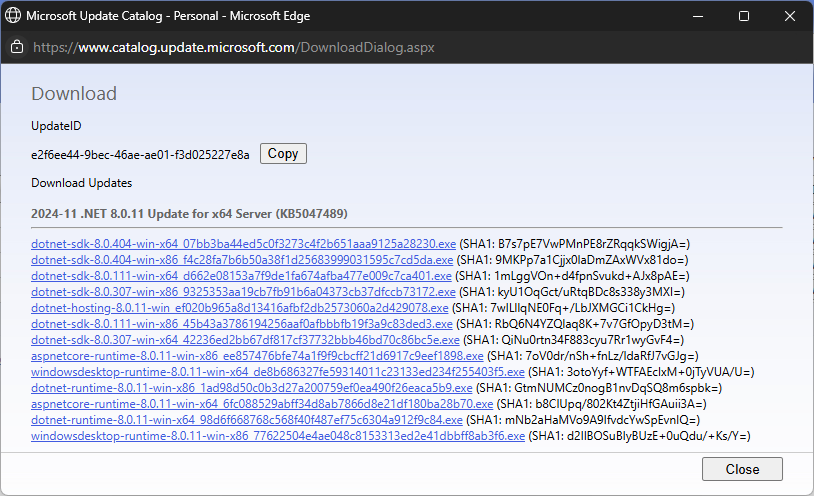This screenshot has height=496, width=814.
Task: Click SHA1 hash QiNu0rtn34F883cyu7Rr1wyGvF4=
Action: click(x=591, y=340)
